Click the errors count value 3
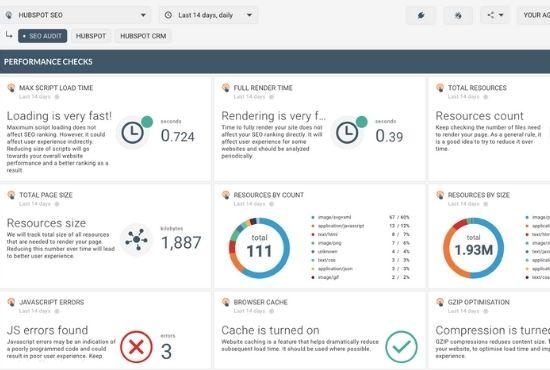The image size is (550, 370). [x=167, y=351]
